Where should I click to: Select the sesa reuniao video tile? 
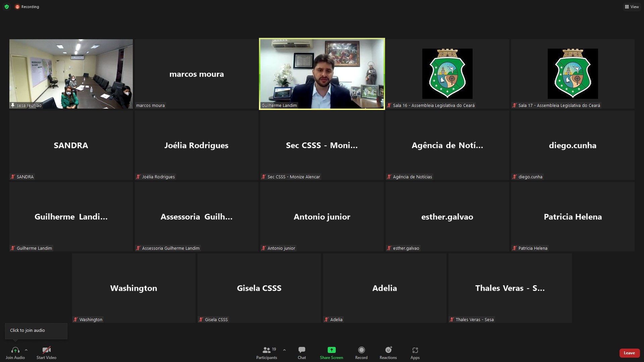71,74
